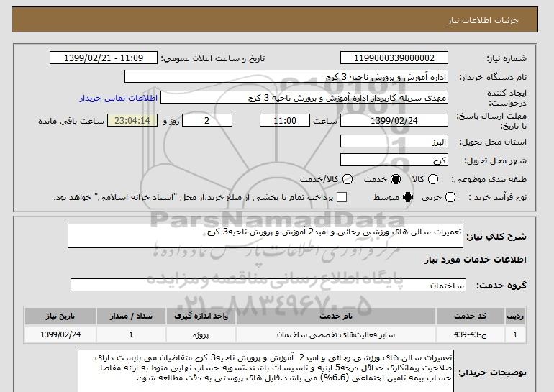This screenshot has width=554, height=392.
Task: Click the request creator field مهدی سریله
Action: click(x=304, y=98)
